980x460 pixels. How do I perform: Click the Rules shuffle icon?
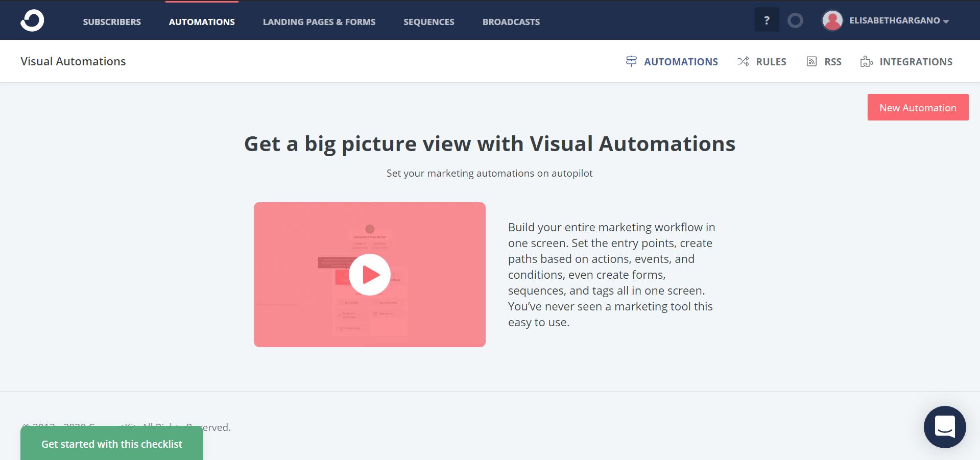pos(743,61)
